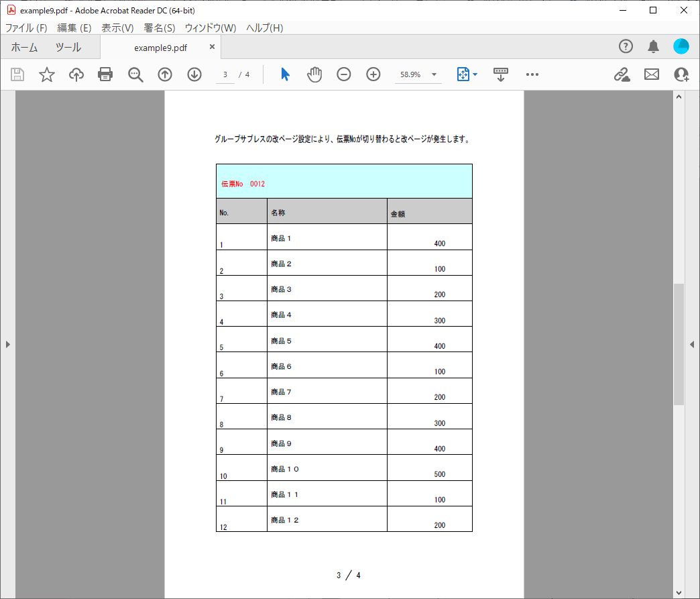Expand the page fit options dropdown
The image size is (700, 599).
(475, 74)
